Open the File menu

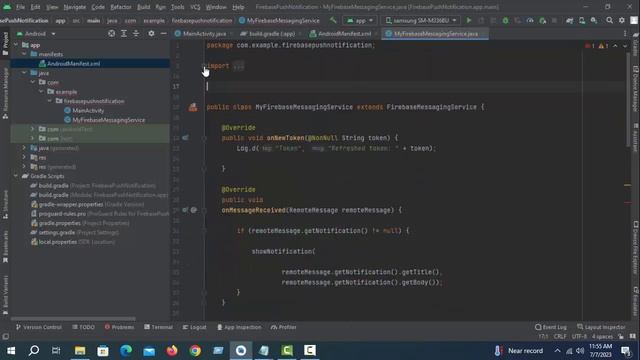pyautogui.click(x=20, y=7)
